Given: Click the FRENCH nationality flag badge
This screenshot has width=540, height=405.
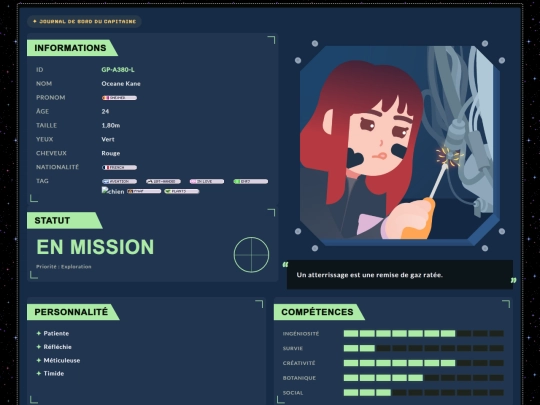Looking at the screenshot, I should point(119,167).
